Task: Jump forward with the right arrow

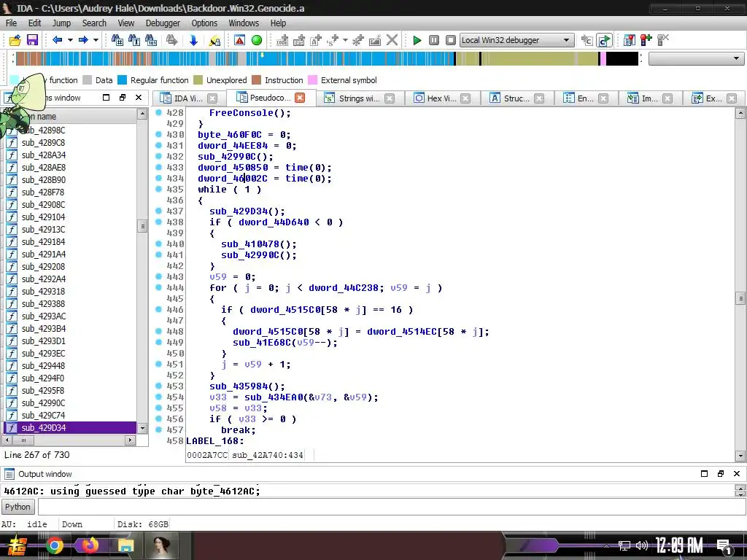Action: point(83,40)
